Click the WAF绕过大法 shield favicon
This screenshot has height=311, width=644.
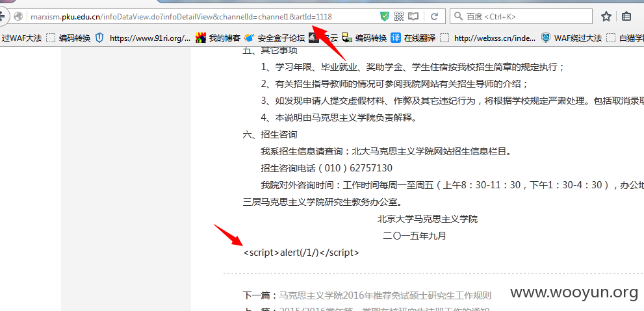click(x=545, y=38)
